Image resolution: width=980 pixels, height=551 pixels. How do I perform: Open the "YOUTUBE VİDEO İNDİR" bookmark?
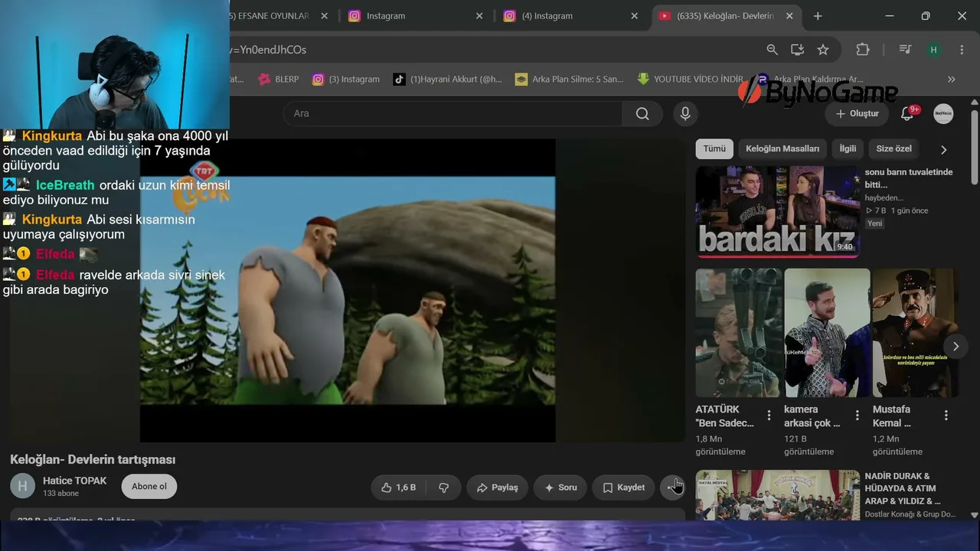(x=690, y=79)
